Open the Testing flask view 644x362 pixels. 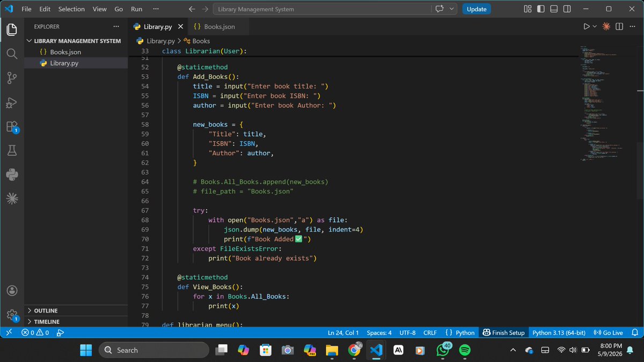(12, 151)
